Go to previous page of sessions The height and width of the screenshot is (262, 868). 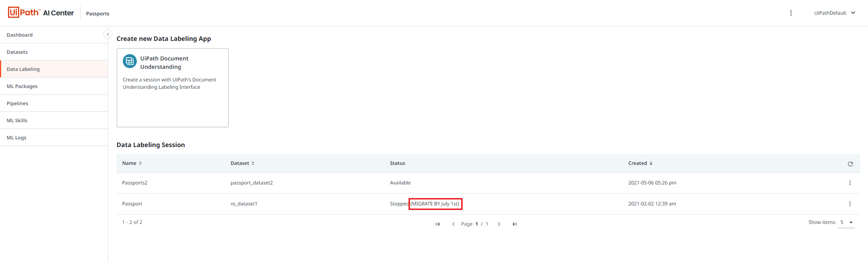coord(453,224)
